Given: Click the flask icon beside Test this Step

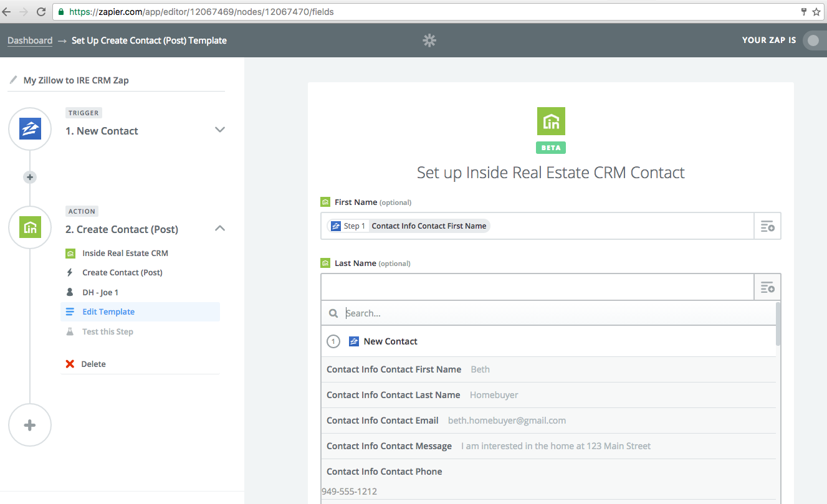Looking at the screenshot, I should (70, 331).
